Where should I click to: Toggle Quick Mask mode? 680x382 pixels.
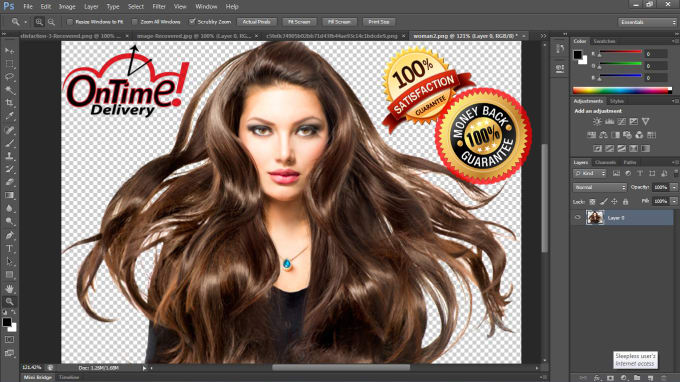tap(9, 340)
